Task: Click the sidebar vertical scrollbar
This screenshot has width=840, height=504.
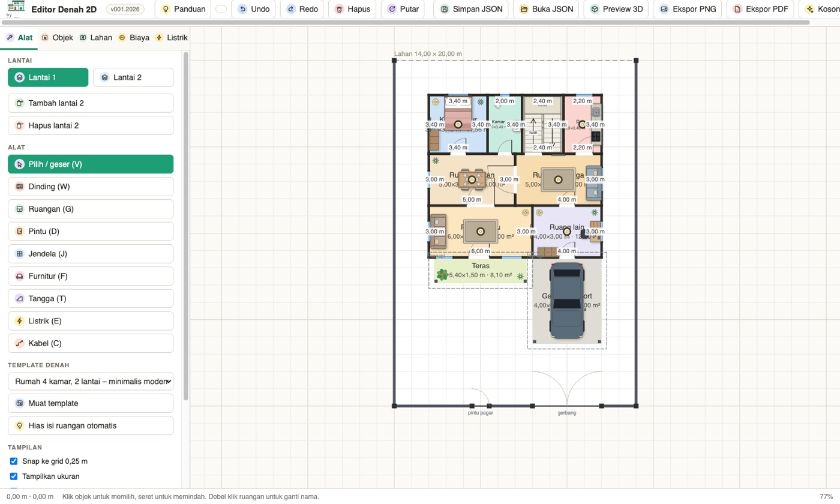Action: 186,226
